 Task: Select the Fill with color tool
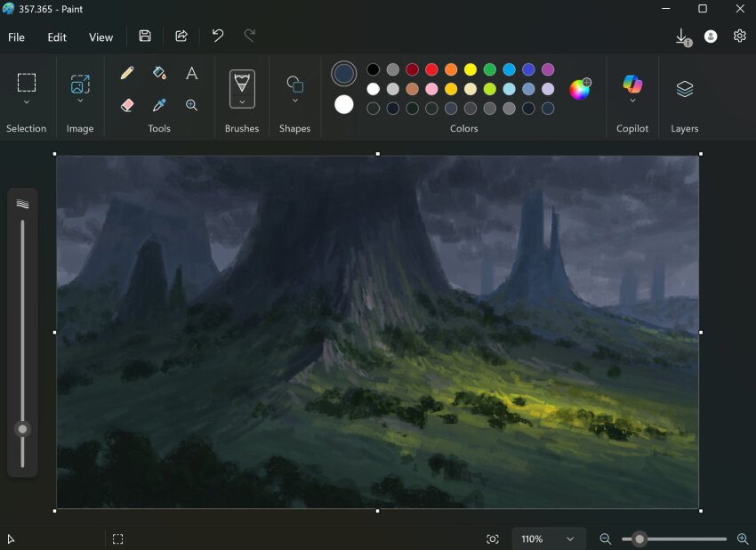click(159, 72)
